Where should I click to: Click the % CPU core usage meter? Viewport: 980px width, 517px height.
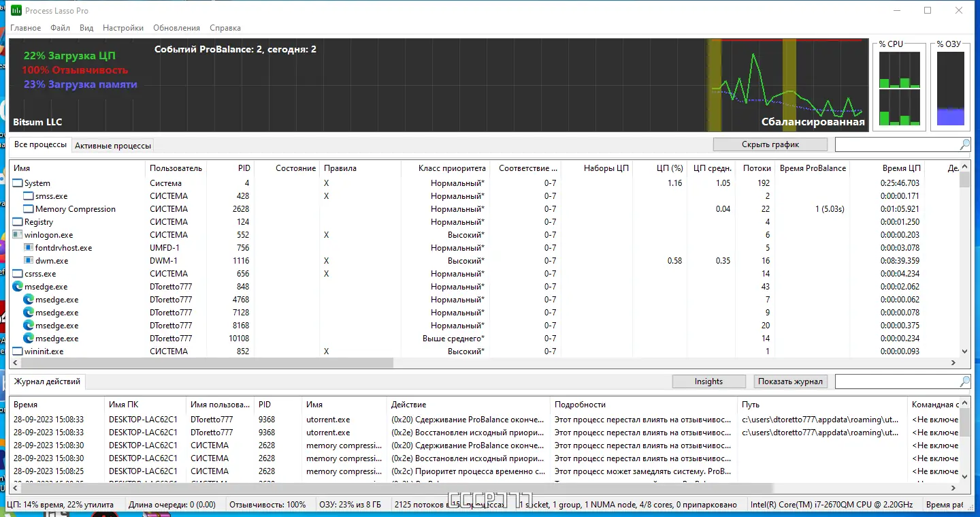point(899,89)
